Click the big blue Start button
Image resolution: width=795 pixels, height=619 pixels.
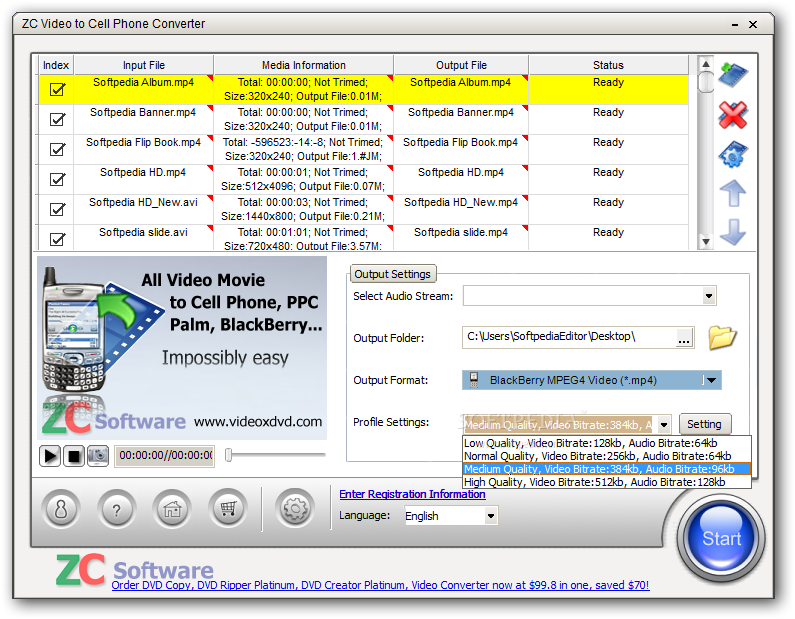pyautogui.click(x=721, y=538)
